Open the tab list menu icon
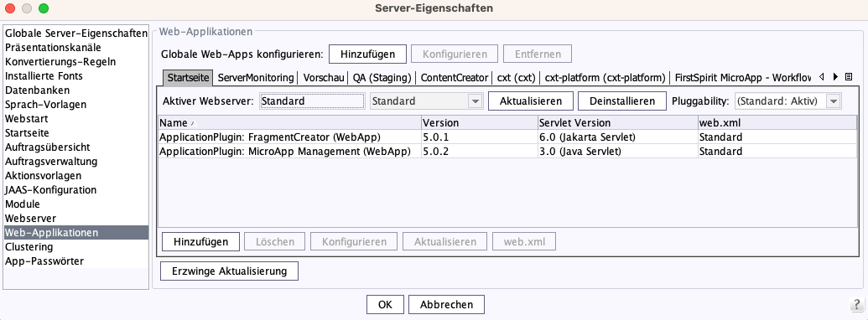The height and width of the screenshot is (320, 868). [x=848, y=77]
